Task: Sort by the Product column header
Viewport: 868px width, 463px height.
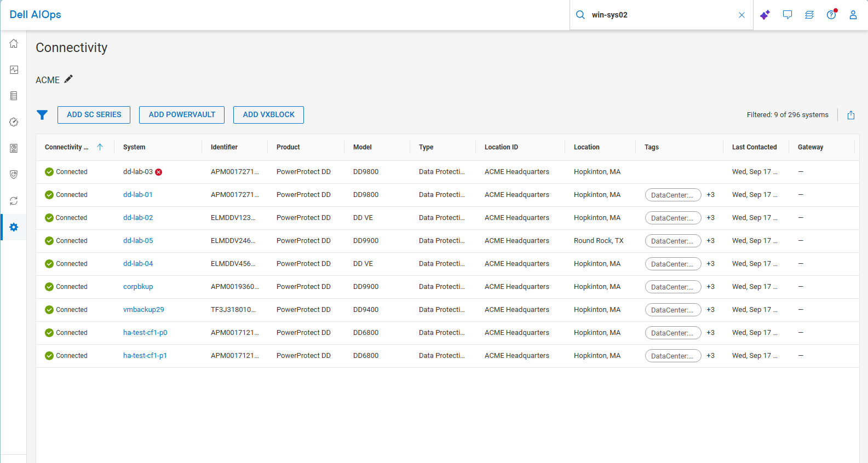Action: pos(288,147)
